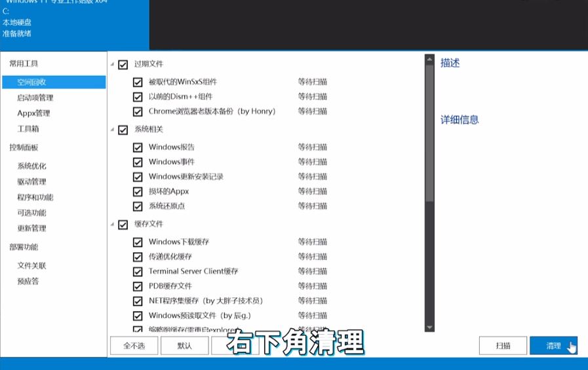
Task: Collapse the 过期文件 group arrow
Action: coord(112,64)
